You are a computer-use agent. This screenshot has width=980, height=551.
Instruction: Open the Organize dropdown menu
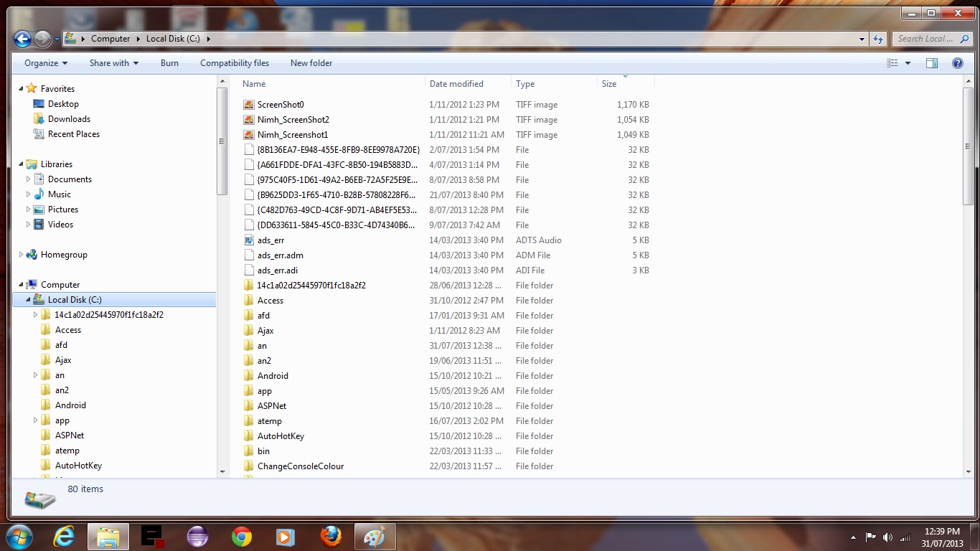tap(46, 63)
